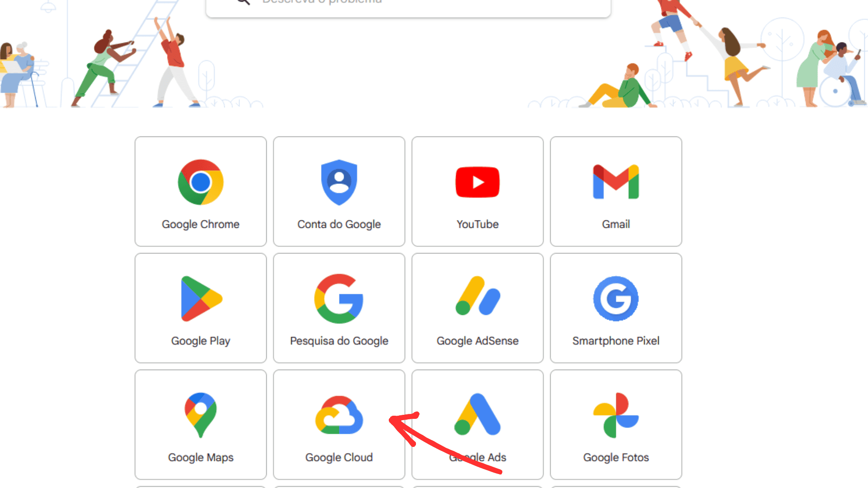Open YouTube help section

pos(477,191)
